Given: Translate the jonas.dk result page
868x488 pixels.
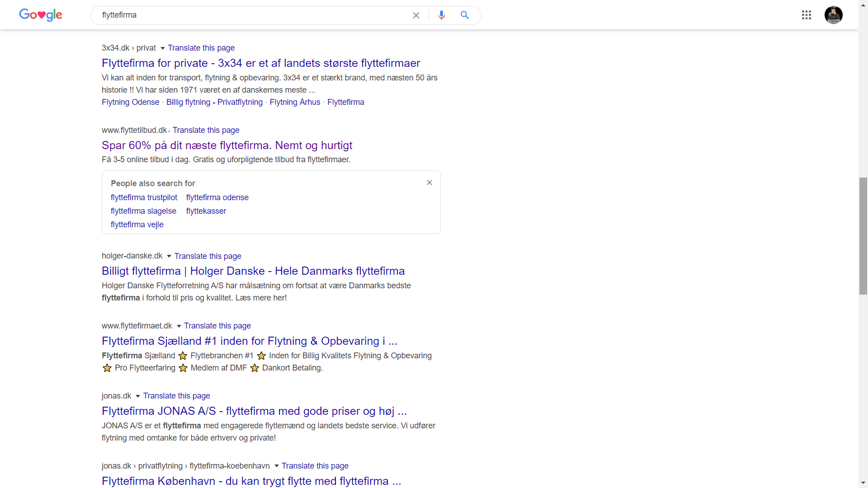Looking at the screenshot, I should tap(177, 396).
